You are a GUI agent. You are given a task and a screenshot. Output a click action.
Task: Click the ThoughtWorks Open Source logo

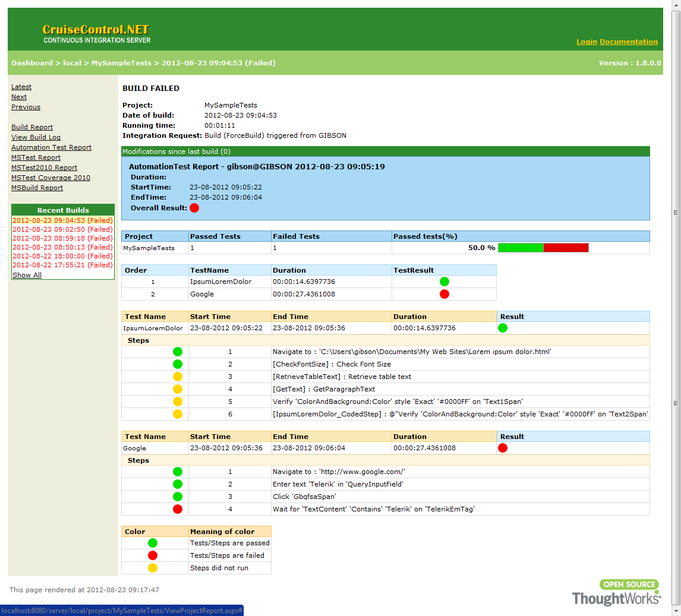coord(617,593)
